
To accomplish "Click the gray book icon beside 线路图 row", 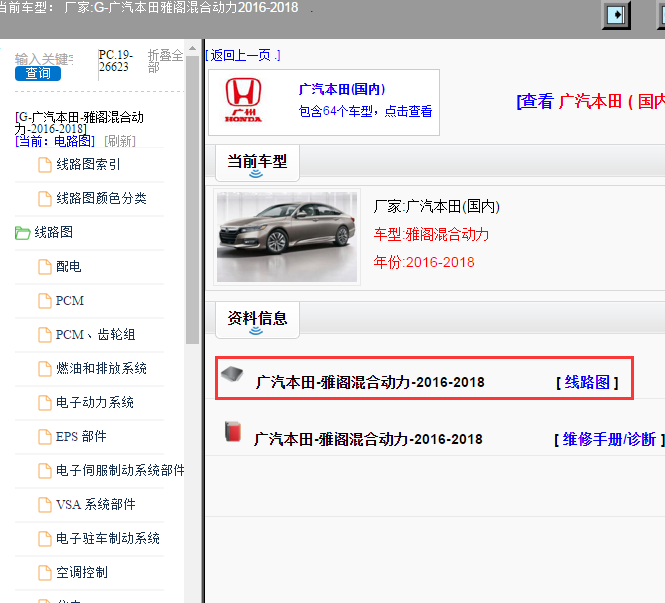I will point(232,374).
